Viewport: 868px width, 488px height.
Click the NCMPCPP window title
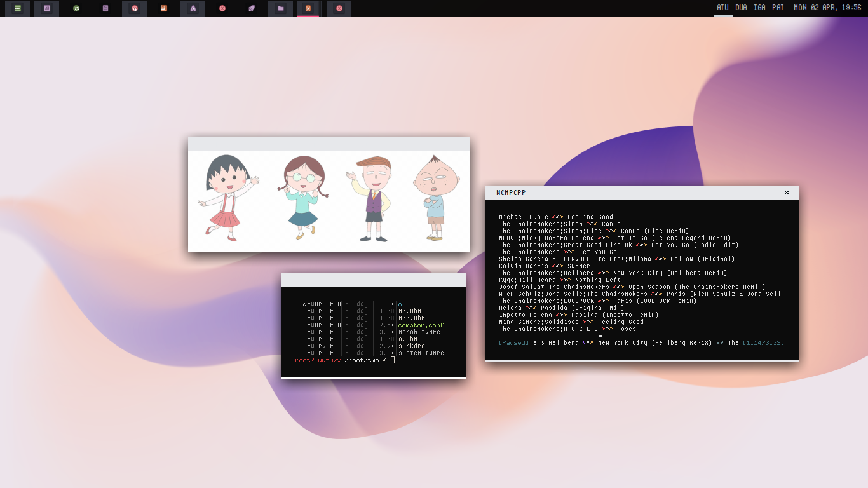pyautogui.click(x=511, y=193)
